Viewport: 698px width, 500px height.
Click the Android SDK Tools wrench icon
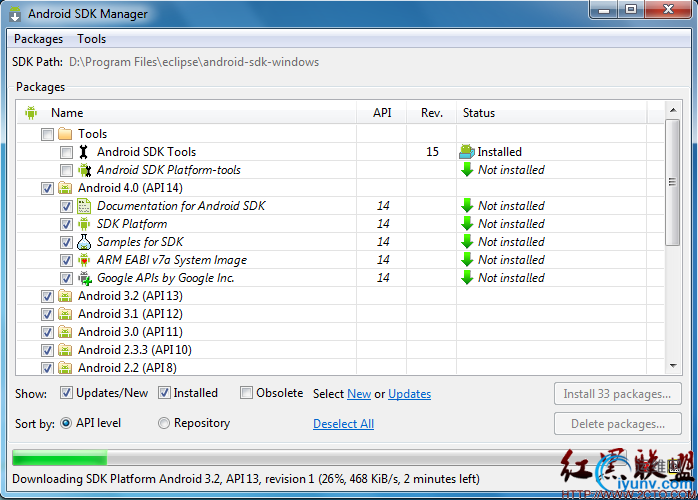click(x=84, y=152)
